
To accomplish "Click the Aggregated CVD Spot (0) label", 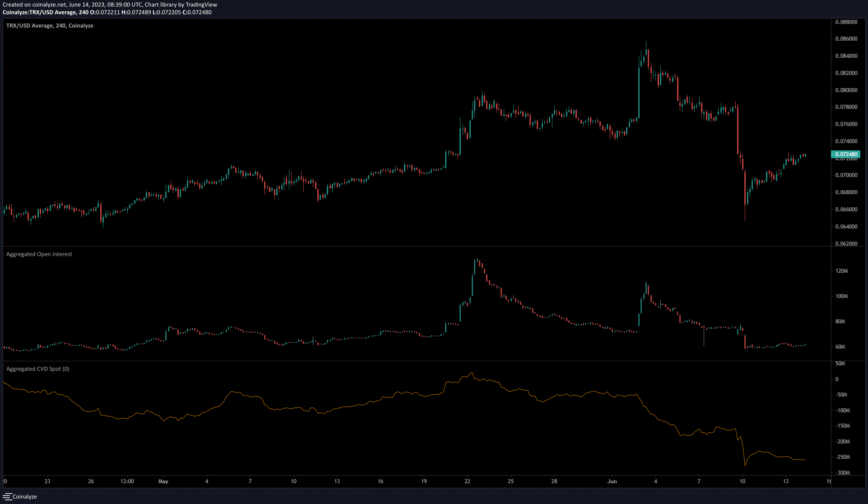I will coord(38,369).
